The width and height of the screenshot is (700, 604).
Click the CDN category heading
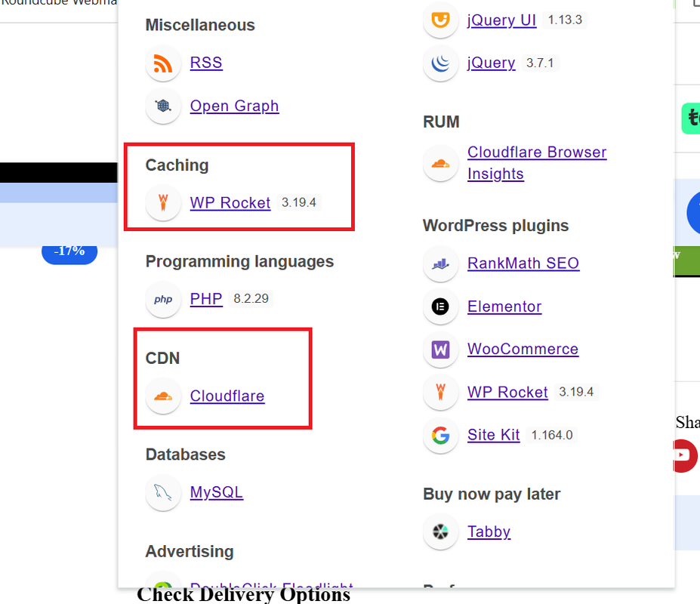[162, 358]
